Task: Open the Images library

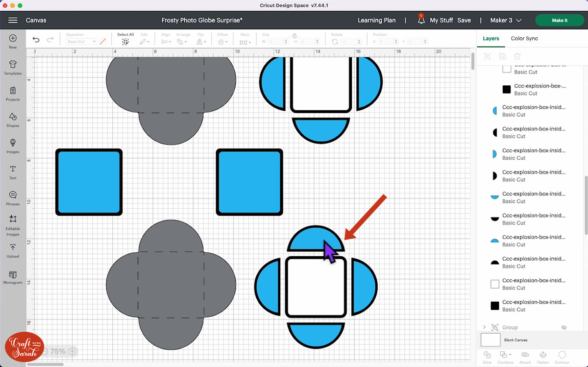Action: click(x=13, y=146)
